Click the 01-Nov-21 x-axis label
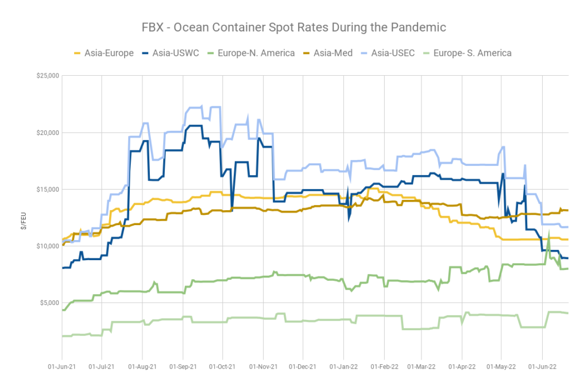 pos(263,367)
